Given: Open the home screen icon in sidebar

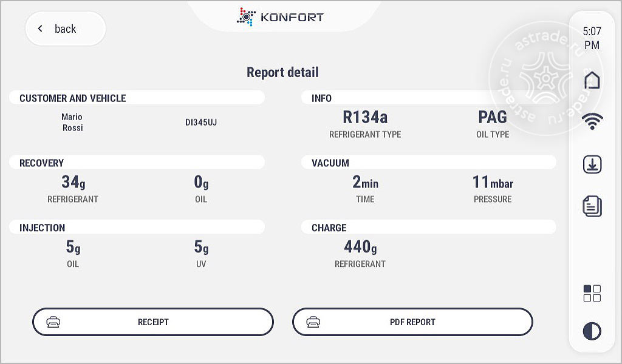Looking at the screenshot, I should pos(592,80).
